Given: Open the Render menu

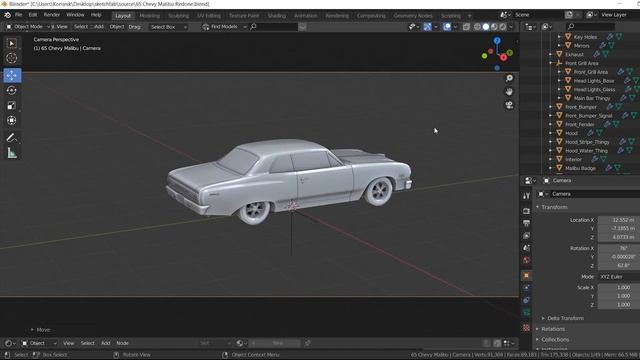Looking at the screenshot, I should coord(52,15).
